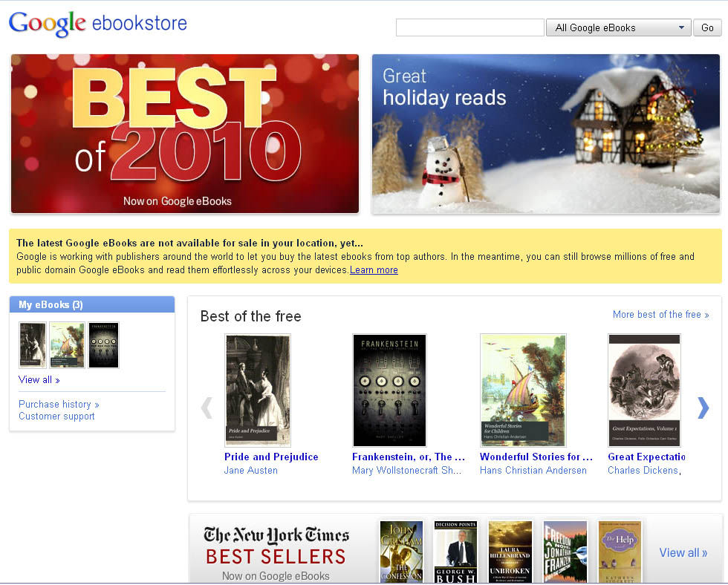Click the search input field
This screenshot has height=585, width=728.
469,27
